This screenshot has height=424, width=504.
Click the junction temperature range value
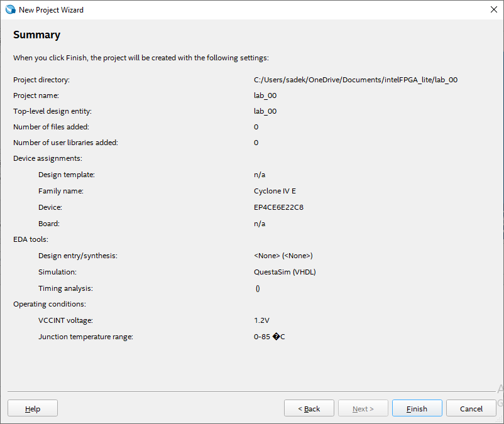pos(269,337)
